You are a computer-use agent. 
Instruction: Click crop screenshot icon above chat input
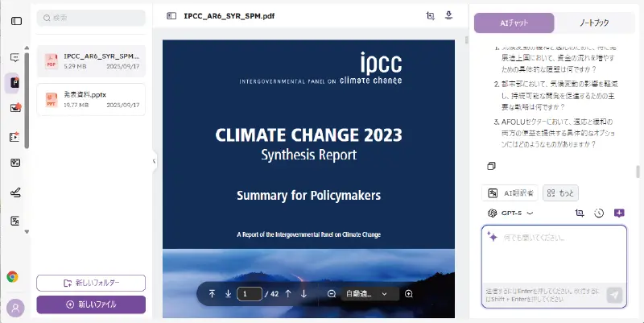pos(580,213)
